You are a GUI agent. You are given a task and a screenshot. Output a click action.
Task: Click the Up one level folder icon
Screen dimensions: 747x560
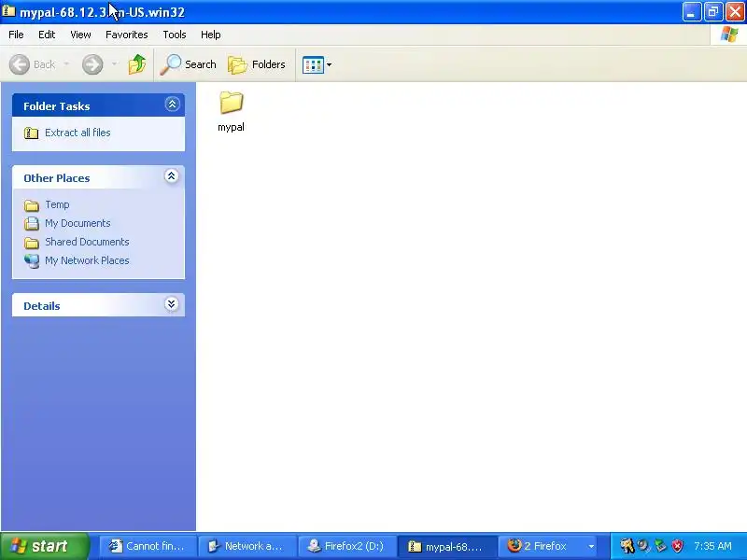click(x=137, y=64)
